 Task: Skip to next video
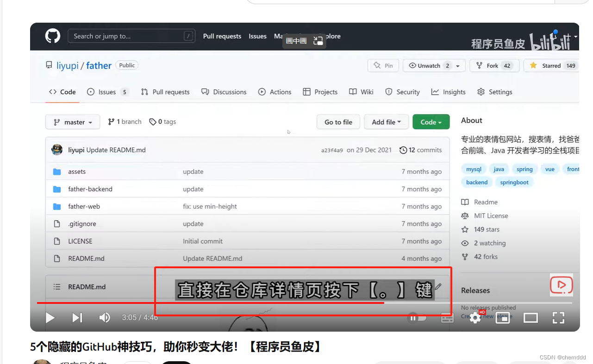[77, 318]
